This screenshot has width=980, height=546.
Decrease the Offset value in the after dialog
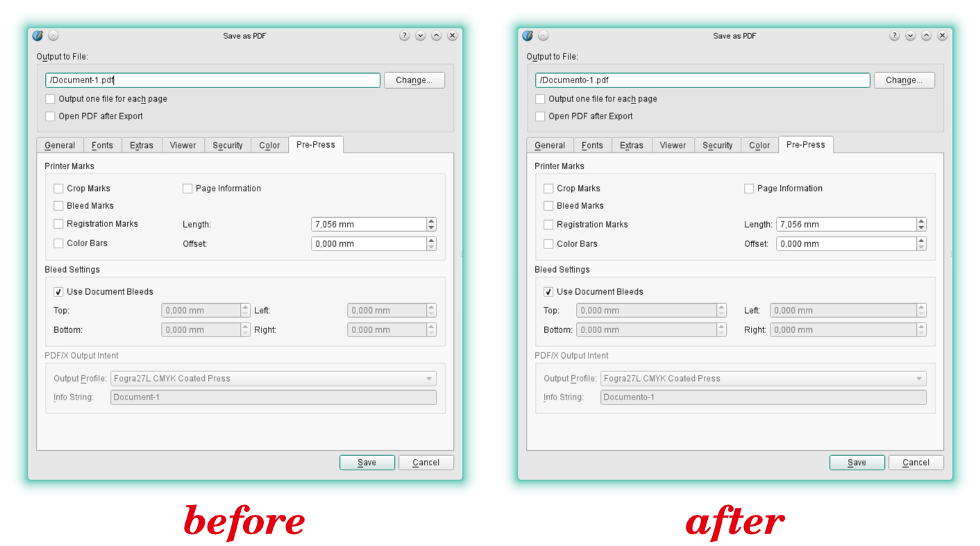coord(921,247)
